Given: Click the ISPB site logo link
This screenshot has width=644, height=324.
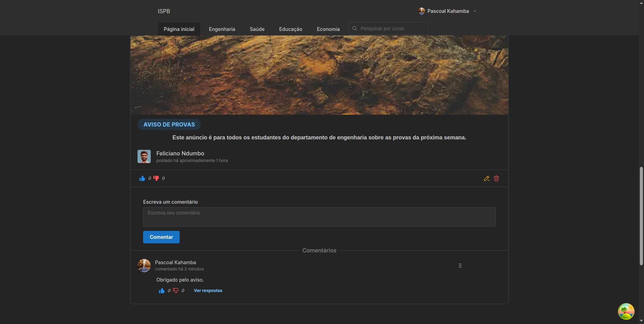Looking at the screenshot, I should coord(164,11).
